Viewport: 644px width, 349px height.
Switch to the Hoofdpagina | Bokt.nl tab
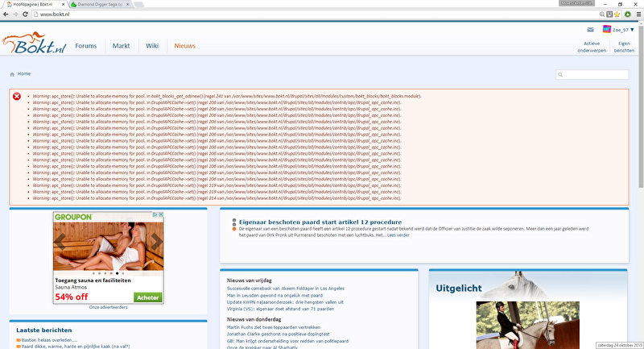[x=35, y=5]
